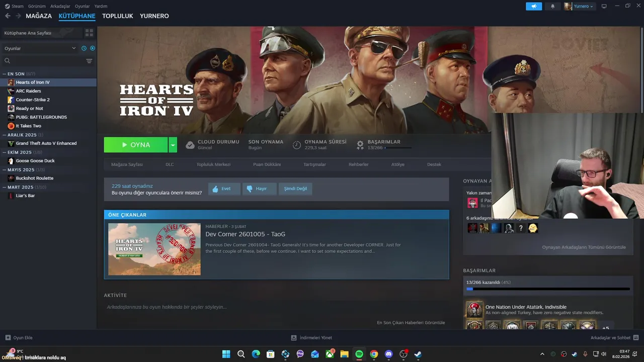Toggle the library grid view icon
Viewport: 644px width, 362px height.
click(x=90, y=33)
